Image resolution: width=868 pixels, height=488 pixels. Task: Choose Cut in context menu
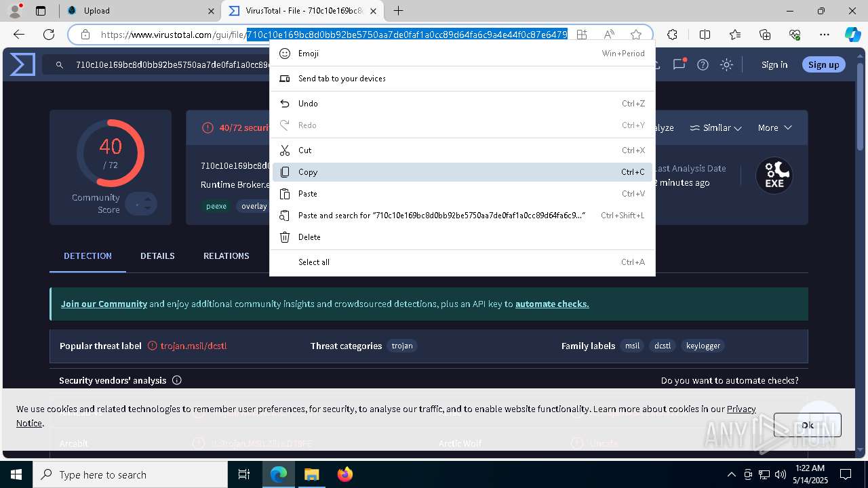[462, 150]
